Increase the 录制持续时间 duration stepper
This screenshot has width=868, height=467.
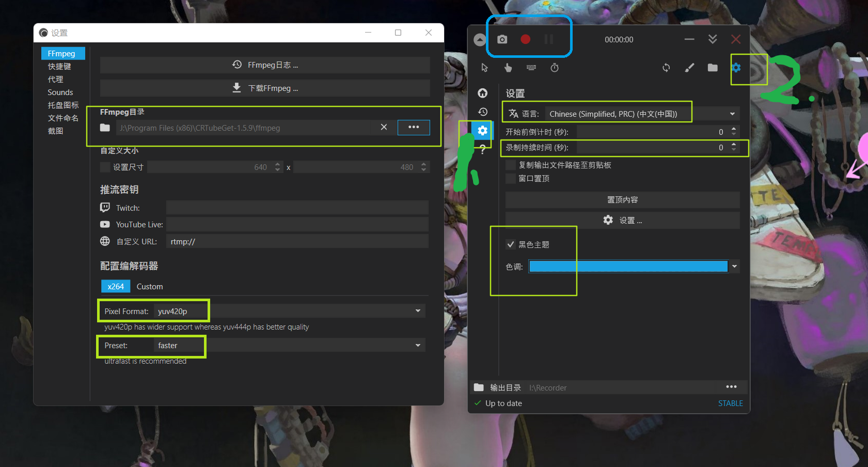pyautogui.click(x=734, y=144)
